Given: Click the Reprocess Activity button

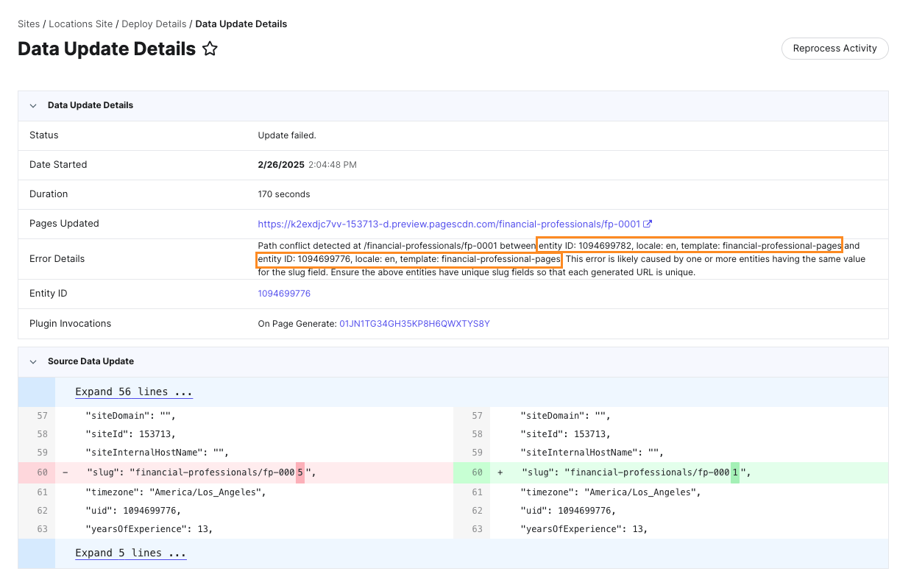Looking at the screenshot, I should pyautogui.click(x=834, y=49).
